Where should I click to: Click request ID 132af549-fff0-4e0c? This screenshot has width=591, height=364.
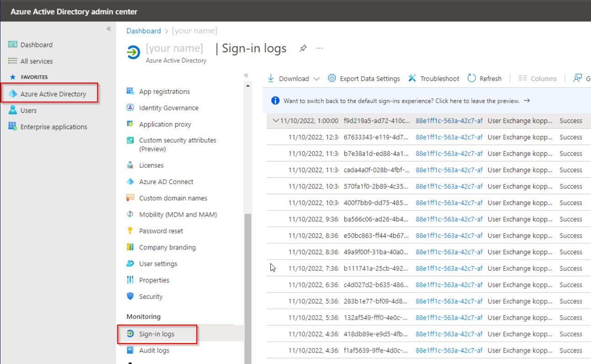tap(376, 318)
